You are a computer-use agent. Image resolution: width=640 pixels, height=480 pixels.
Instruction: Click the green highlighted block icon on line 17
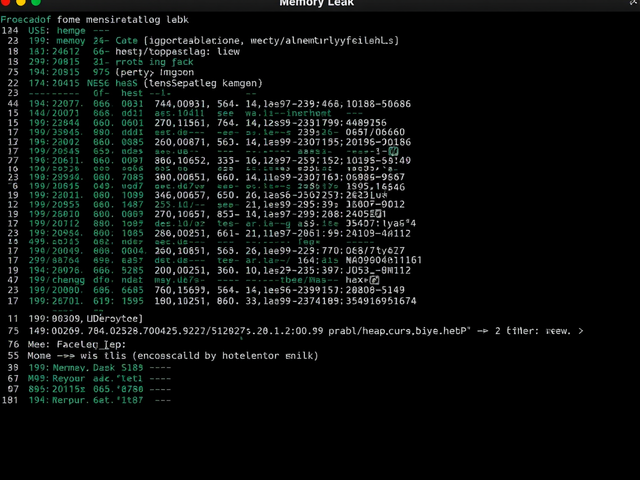(x=393, y=151)
